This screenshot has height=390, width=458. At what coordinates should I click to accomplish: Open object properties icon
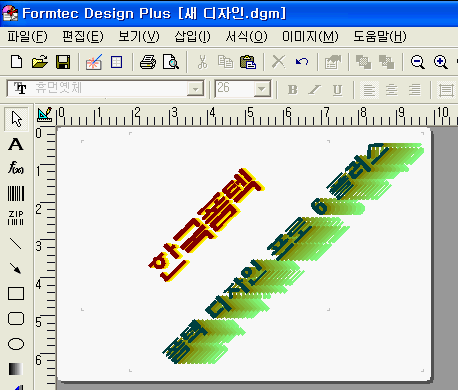pyautogui.click(x=333, y=62)
